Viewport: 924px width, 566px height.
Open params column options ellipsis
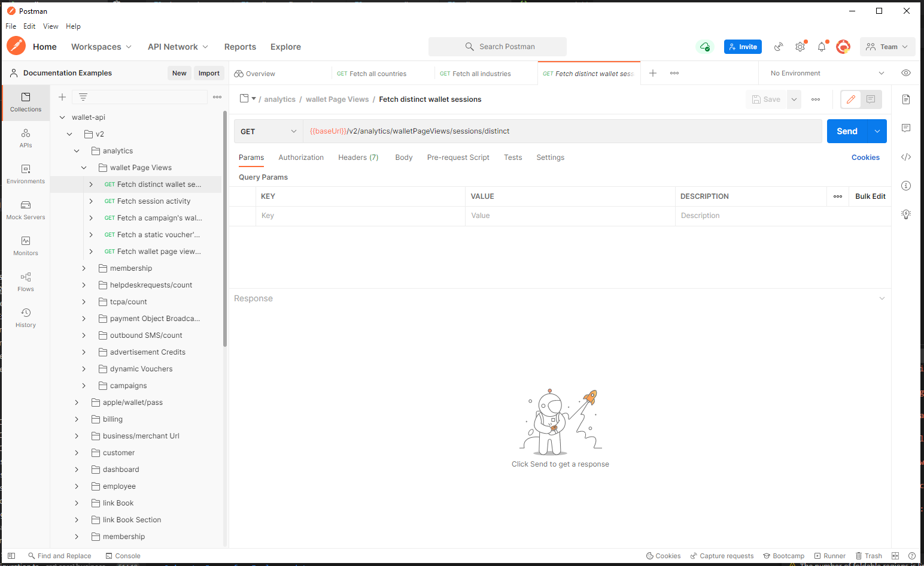coord(838,196)
